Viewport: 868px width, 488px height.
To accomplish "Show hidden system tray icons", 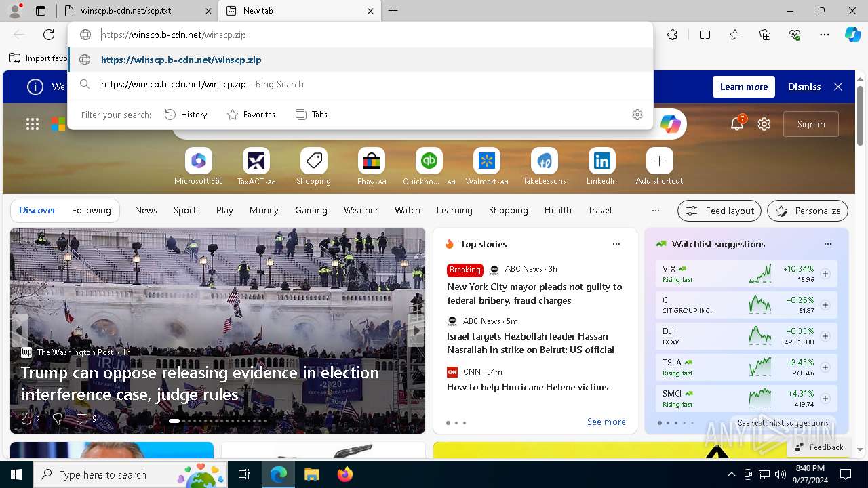I will 731,474.
